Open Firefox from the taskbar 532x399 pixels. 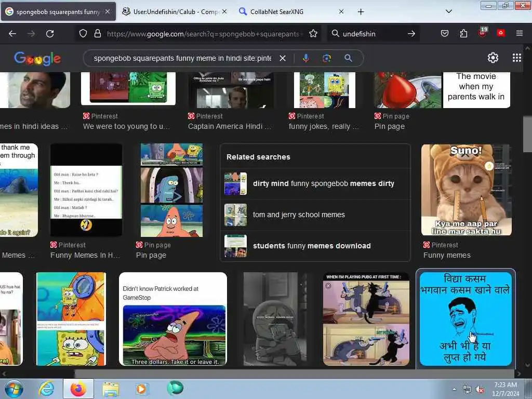point(78,389)
